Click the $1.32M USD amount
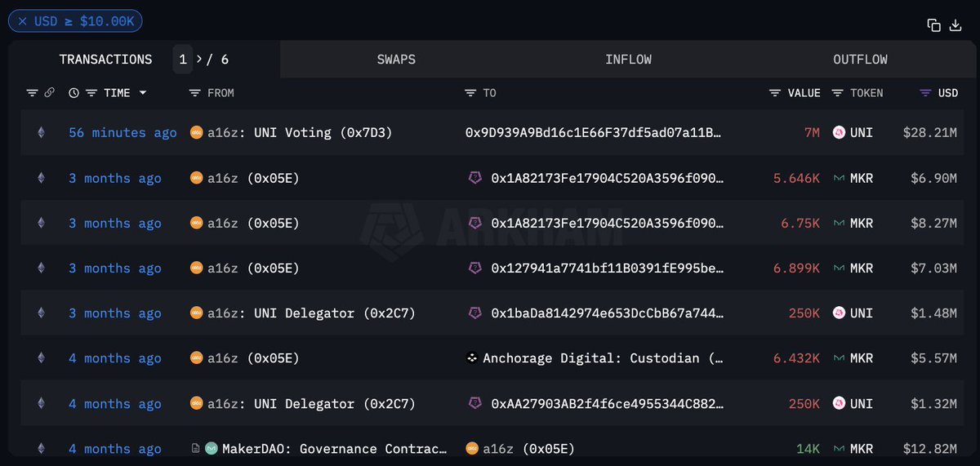The width and height of the screenshot is (980, 466). [x=934, y=403]
